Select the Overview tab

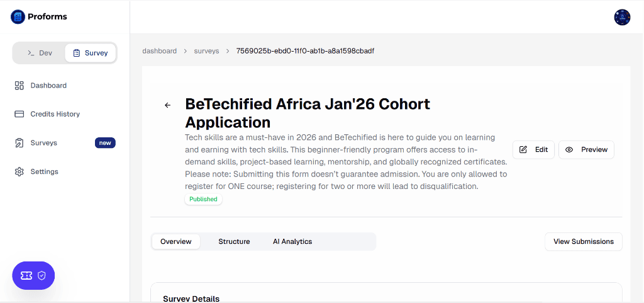[x=175, y=241]
